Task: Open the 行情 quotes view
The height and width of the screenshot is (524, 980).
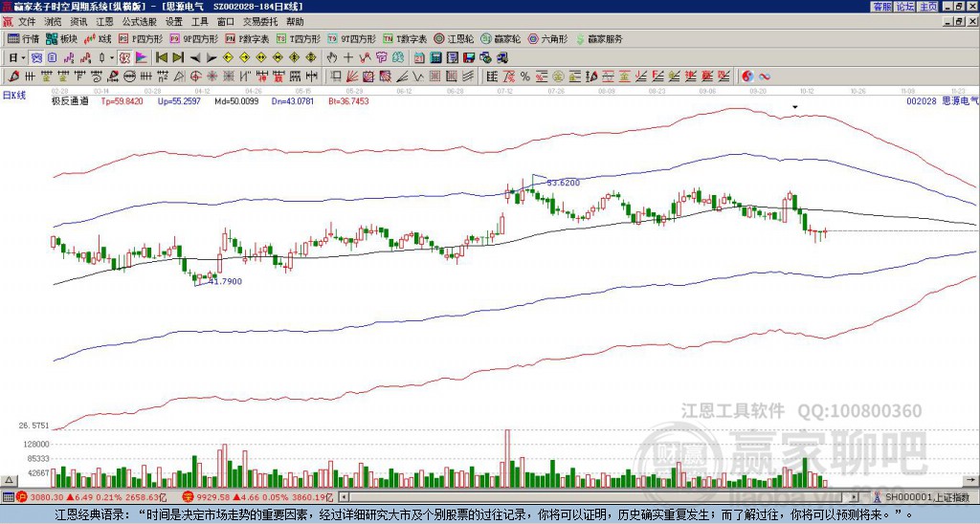Action: (23, 38)
